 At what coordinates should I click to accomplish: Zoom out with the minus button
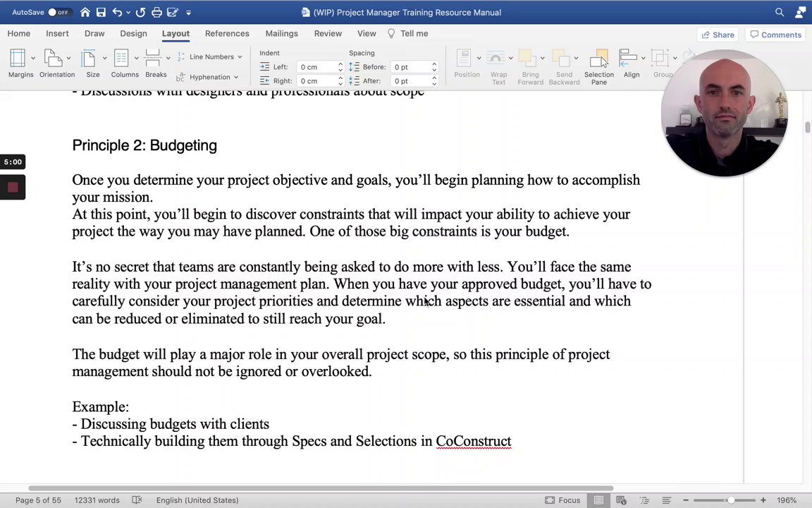[x=686, y=500]
